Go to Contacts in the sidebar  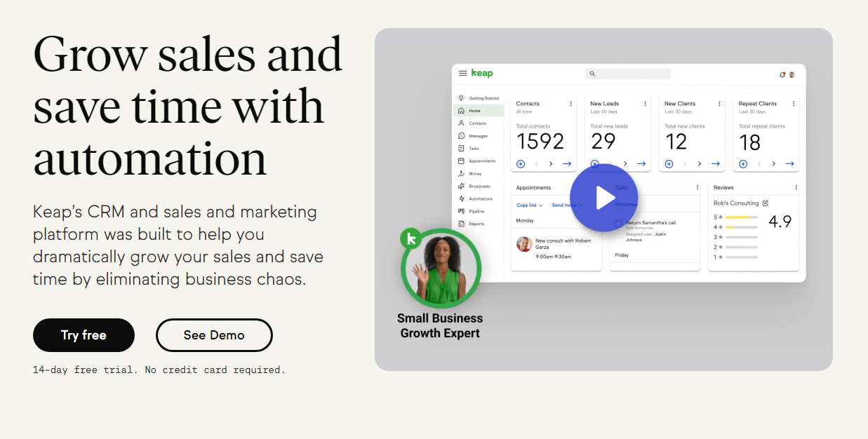pos(479,123)
